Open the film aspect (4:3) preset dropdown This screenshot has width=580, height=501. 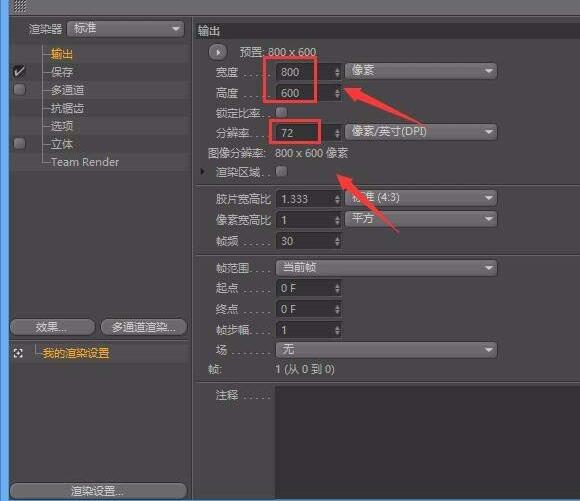pos(421,198)
